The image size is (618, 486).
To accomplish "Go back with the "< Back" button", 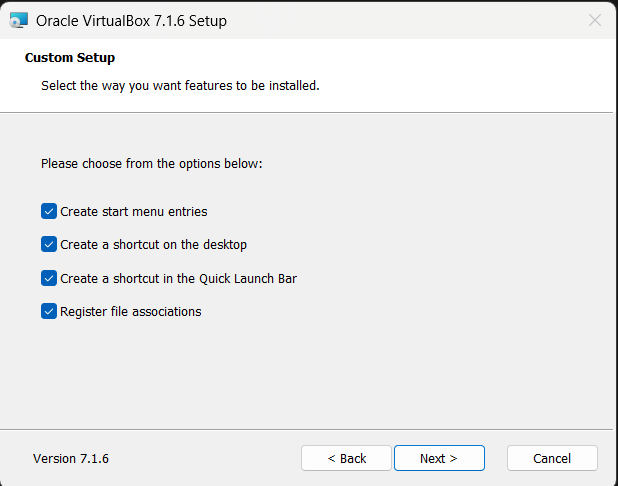I will pyautogui.click(x=347, y=458).
